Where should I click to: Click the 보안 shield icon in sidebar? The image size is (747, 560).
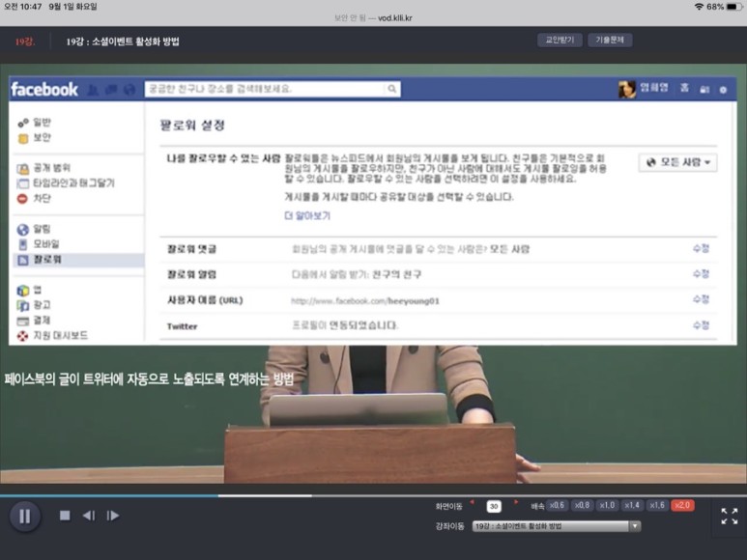click(23, 138)
